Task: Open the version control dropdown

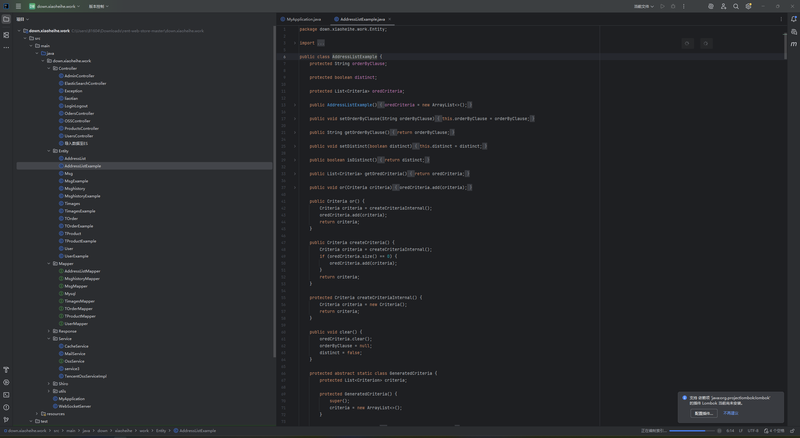Action: click(x=99, y=6)
